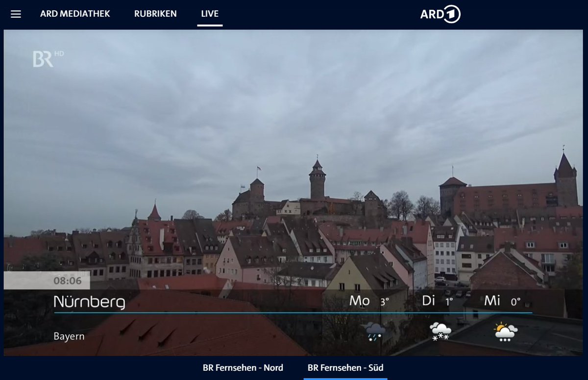Image resolution: width=588 pixels, height=380 pixels.
Task: Click Wednesday forecast label Mi 0°
Action: click(x=502, y=301)
